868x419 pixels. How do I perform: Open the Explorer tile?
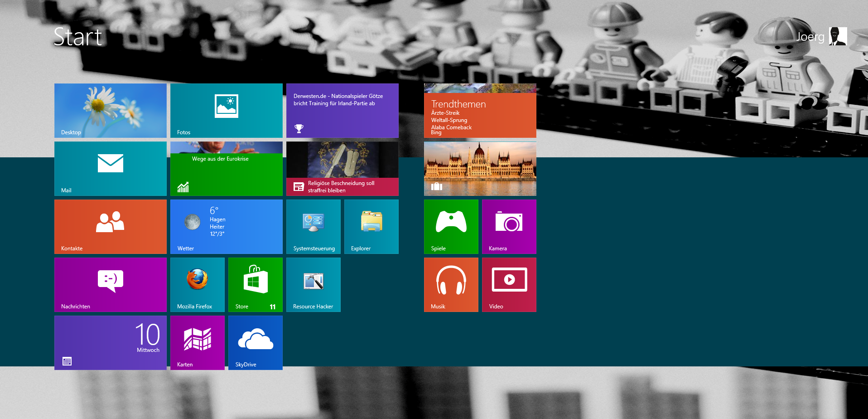(371, 227)
